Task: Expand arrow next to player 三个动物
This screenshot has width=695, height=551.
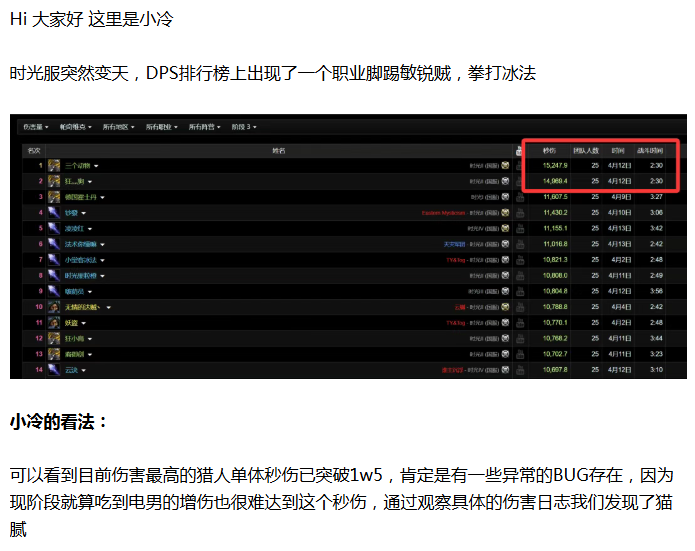Action: (97, 166)
